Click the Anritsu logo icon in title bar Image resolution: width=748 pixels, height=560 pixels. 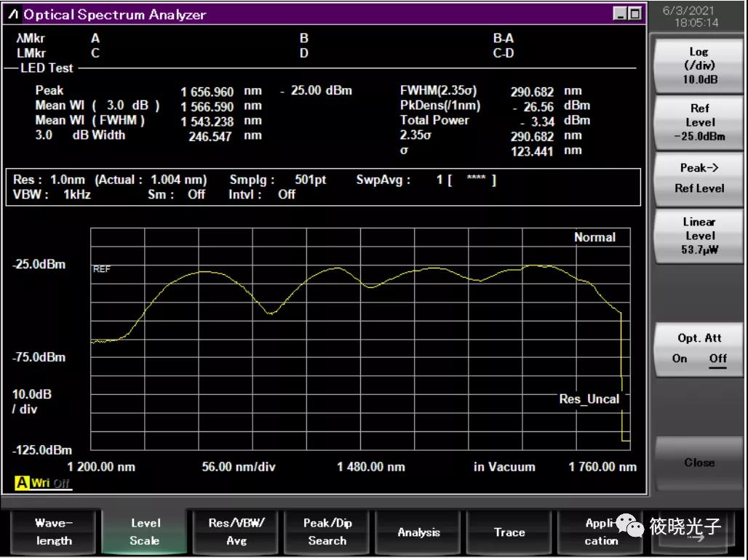pos(15,15)
